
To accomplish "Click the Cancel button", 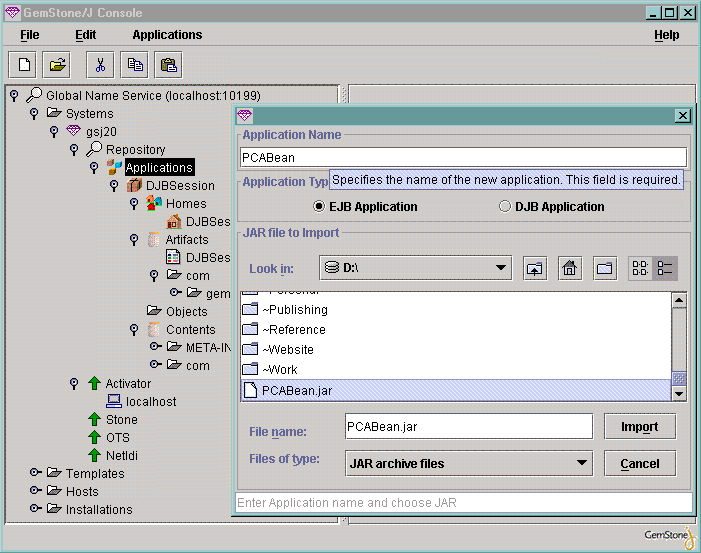I will point(640,464).
